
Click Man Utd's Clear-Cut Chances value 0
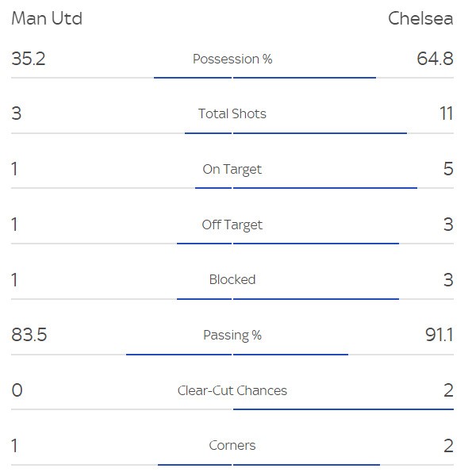pyautogui.click(x=17, y=390)
